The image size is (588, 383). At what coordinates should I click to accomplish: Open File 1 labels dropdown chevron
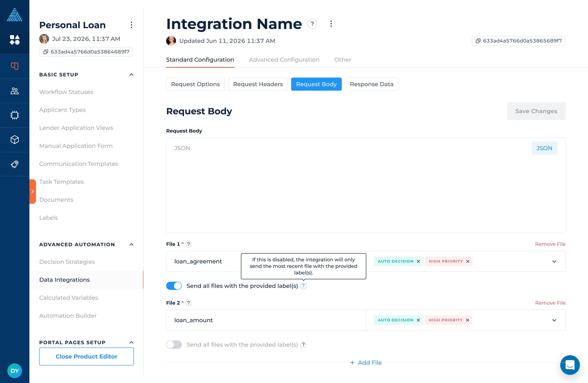point(554,262)
